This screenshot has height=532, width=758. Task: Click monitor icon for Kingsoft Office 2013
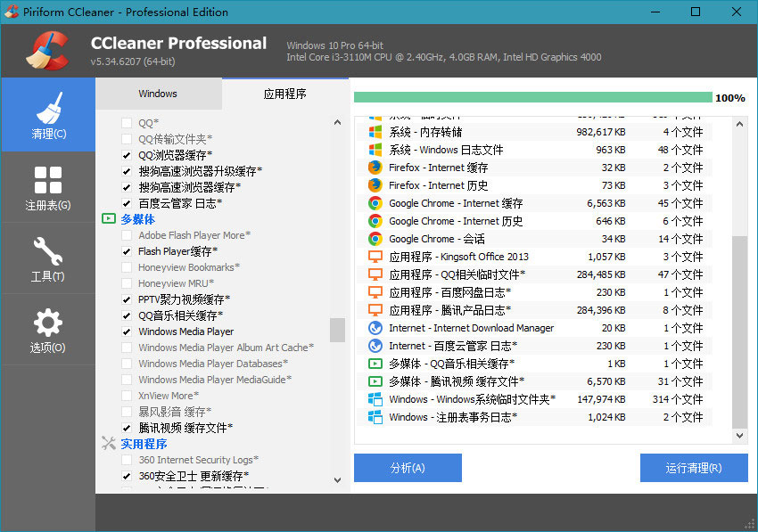[x=375, y=257]
